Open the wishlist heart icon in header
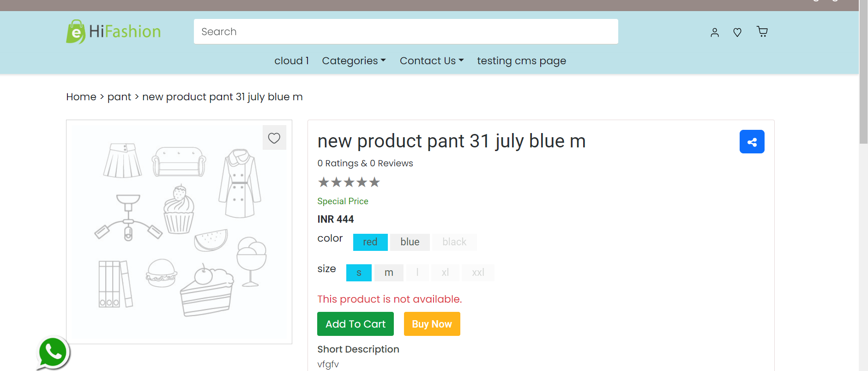Viewport: 868px width, 371px height. pyautogui.click(x=737, y=32)
